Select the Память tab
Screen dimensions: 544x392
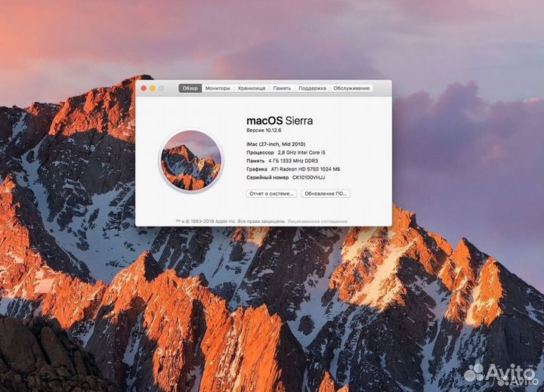pos(282,88)
